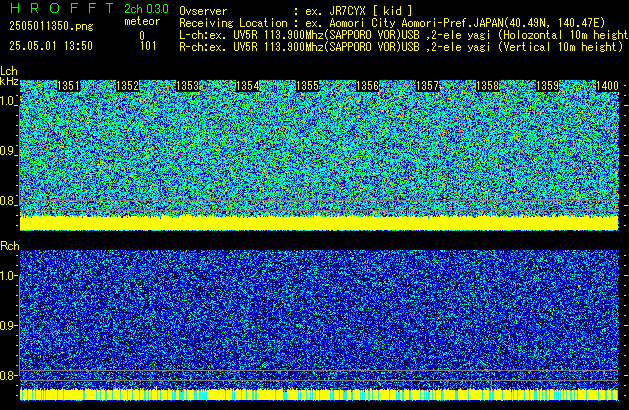Image resolution: width=629 pixels, height=410 pixels.
Task: Click the 1359 time marker
Action: click(548, 86)
